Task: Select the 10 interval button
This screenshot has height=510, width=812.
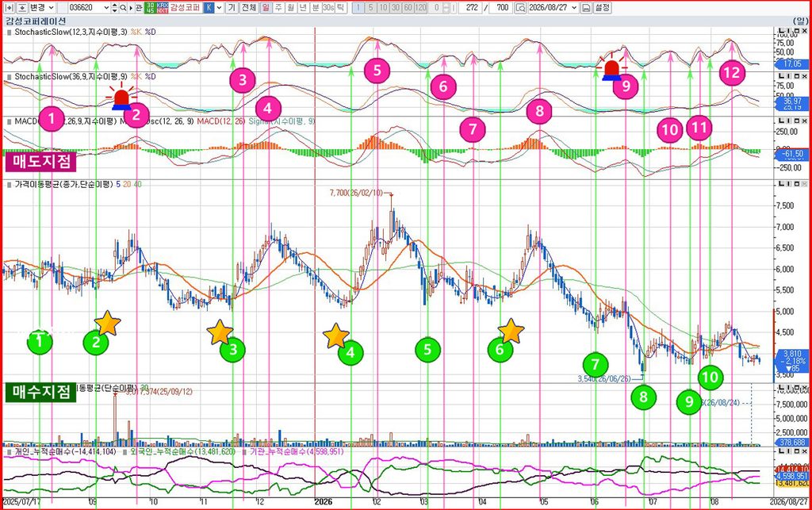Action: pos(383,8)
